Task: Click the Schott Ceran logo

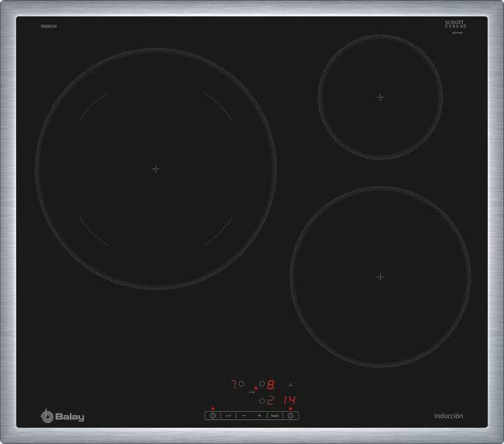Action: (455, 25)
